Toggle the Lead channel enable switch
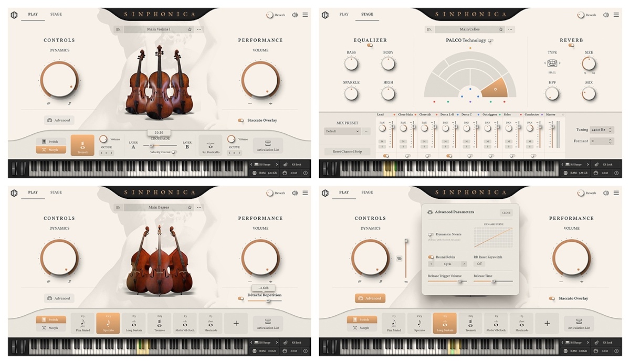 (386, 156)
